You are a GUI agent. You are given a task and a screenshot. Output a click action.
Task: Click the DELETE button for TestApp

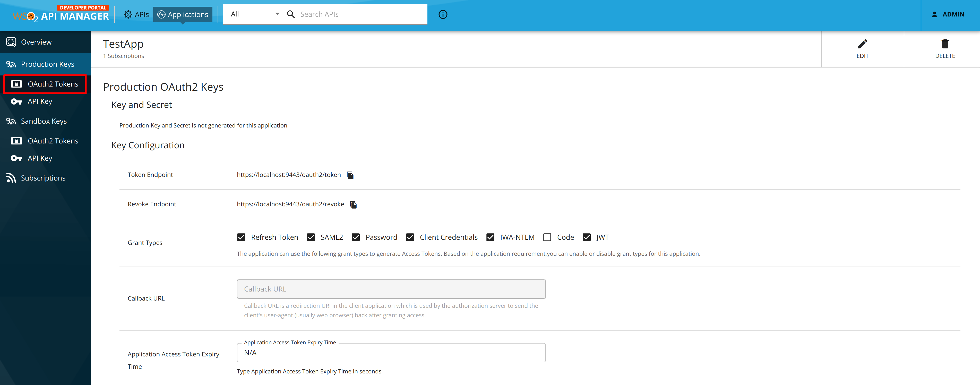tap(945, 48)
